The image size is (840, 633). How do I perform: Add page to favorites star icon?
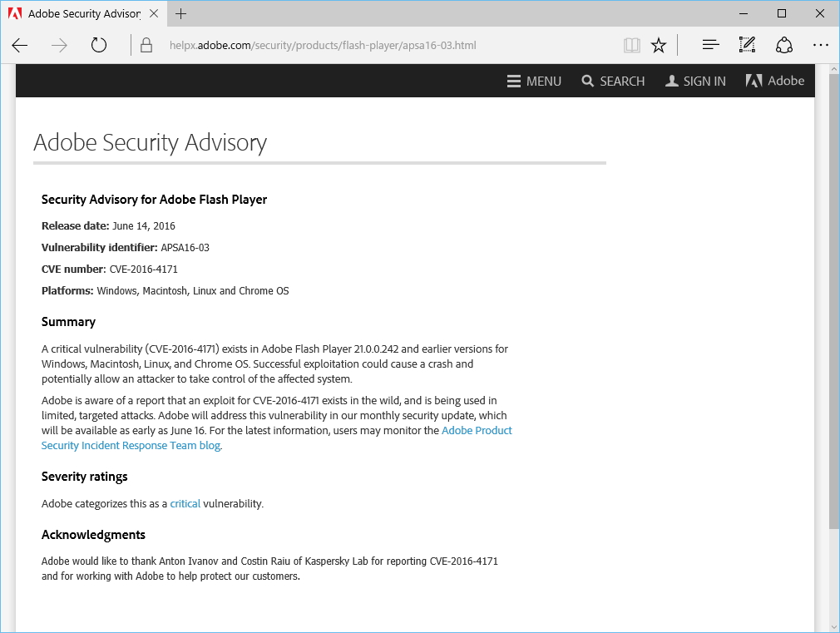coord(659,46)
